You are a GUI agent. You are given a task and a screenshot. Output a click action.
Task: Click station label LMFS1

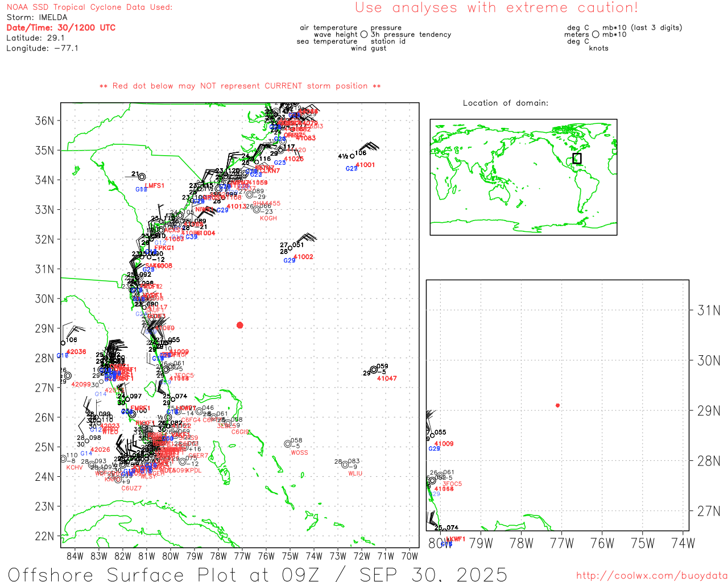click(155, 186)
